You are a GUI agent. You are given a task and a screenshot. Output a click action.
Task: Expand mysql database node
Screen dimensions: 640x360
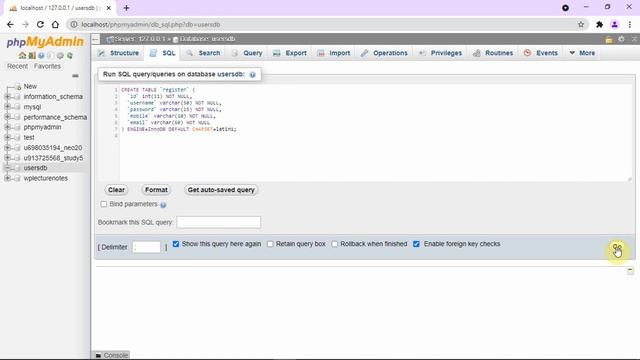pyautogui.click(x=7, y=107)
